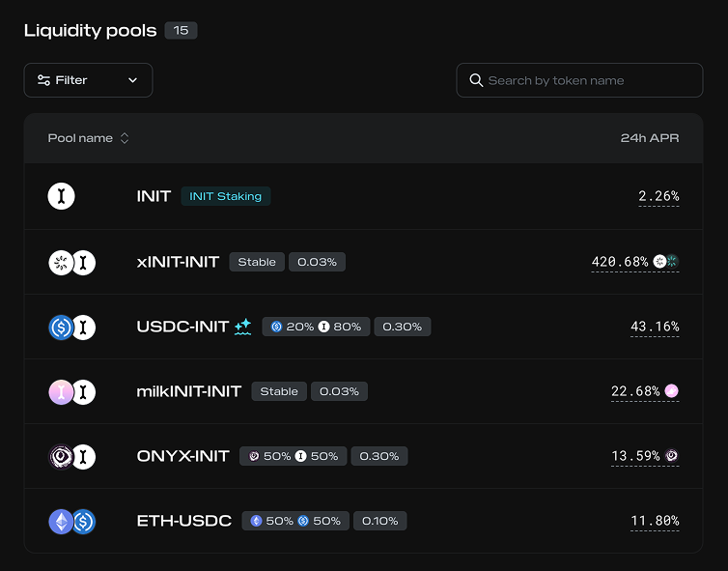728x571 pixels.
Task: Click the milkINIT-INIT pool pair icon
Action: click(x=72, y=391)
